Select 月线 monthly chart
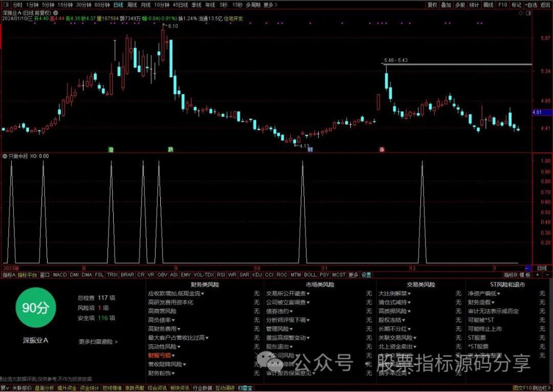This screenshot has height=392, width=553. point(145,5)
